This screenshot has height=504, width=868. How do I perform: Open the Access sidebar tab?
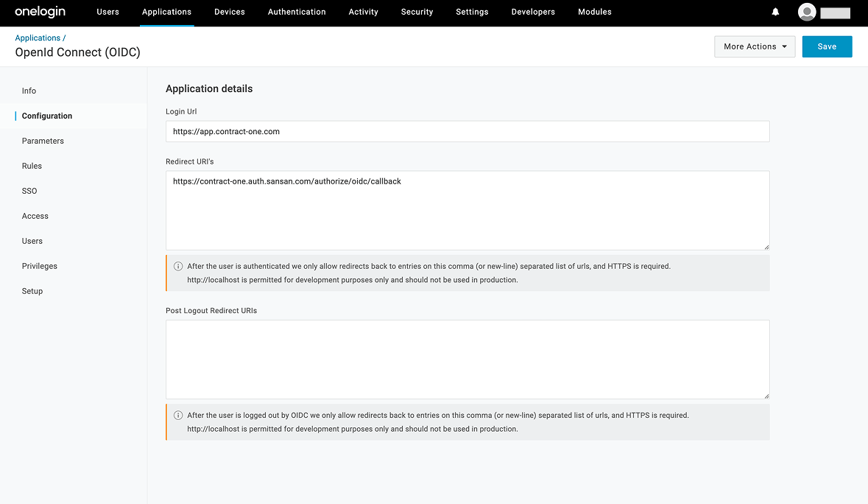click(35, 216)
